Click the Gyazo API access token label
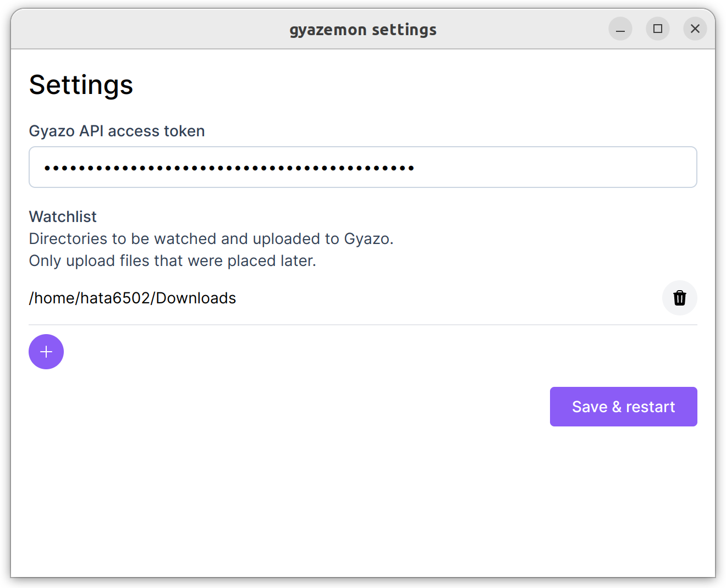This screenshot has height=588, width=726. 117,131
